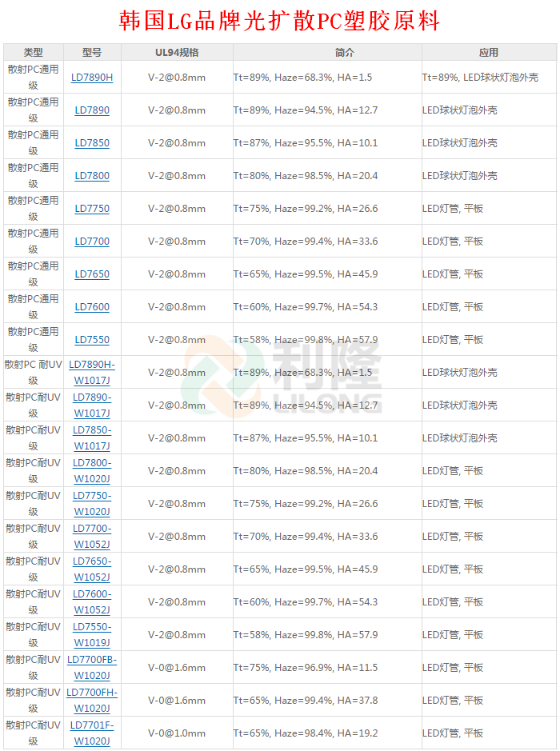
Task: Open the LD7850 product link
Action: pos(92,143)
